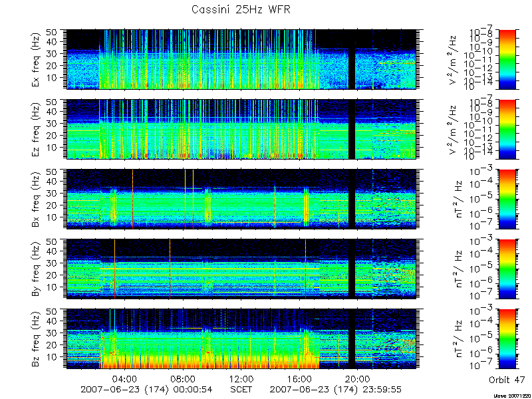Click the Bx panel color bar

point(507,199)
